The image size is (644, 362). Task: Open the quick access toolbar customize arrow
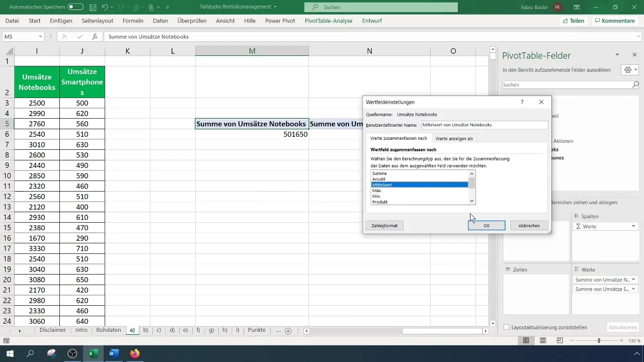tap(168, 7)
